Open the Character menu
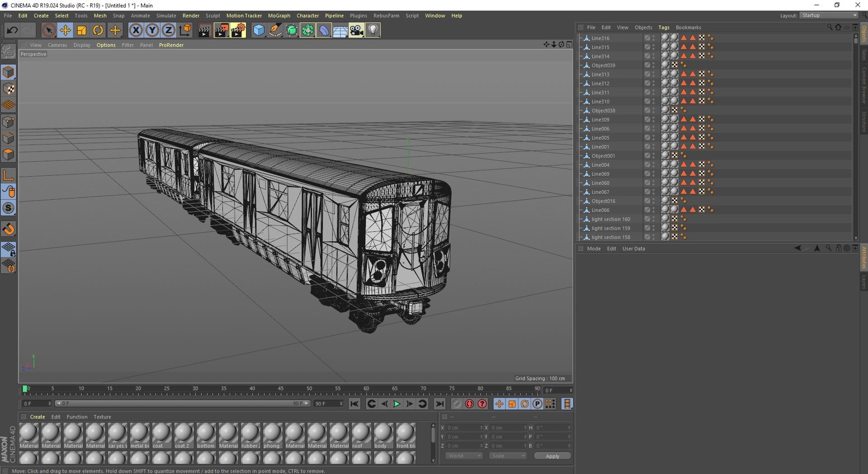Image resolution: width=868 pixels, height=474 pixels. [x=307, y=15]
